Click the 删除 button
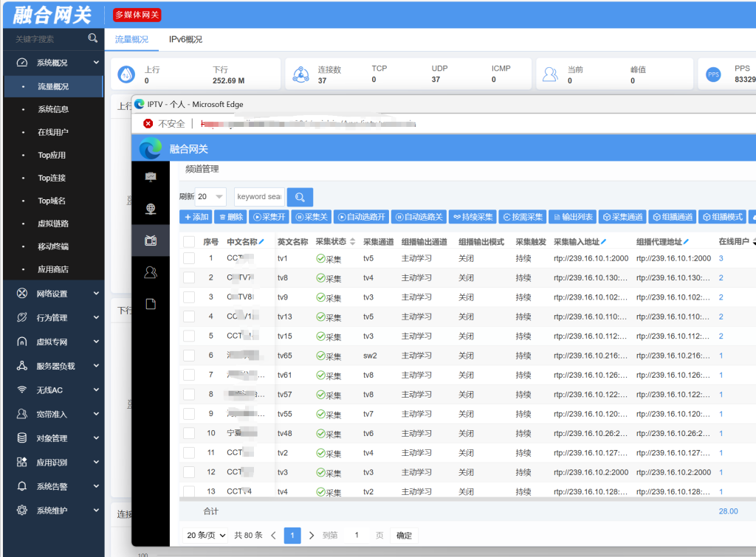 pos(231,217)
